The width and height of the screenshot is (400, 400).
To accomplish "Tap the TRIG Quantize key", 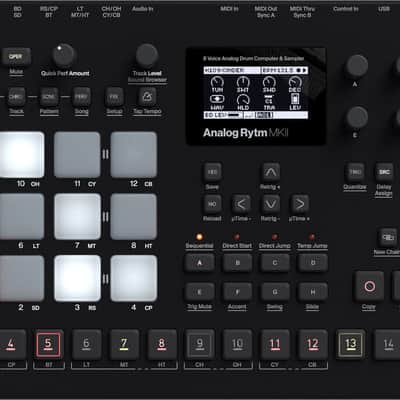I will (x=355, y=172).
